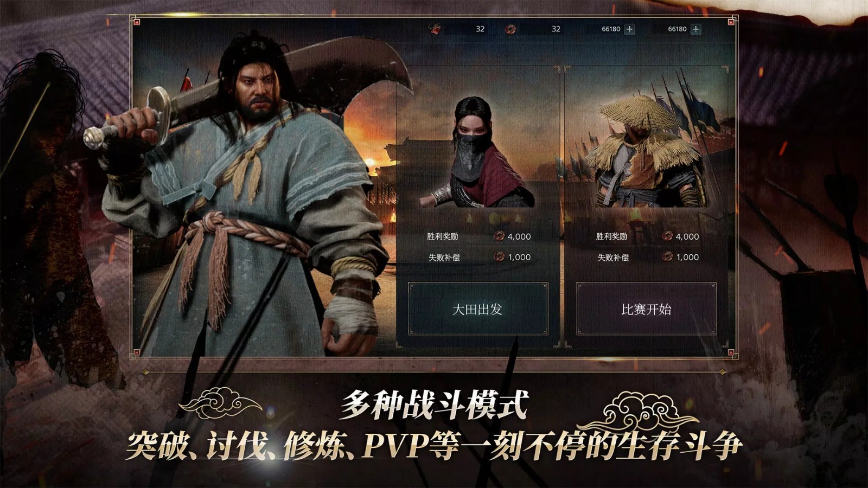868x488 pixels.
Task: Click the second 66180 balance counter
Action: pyautogui.click(x=677, y=29)
